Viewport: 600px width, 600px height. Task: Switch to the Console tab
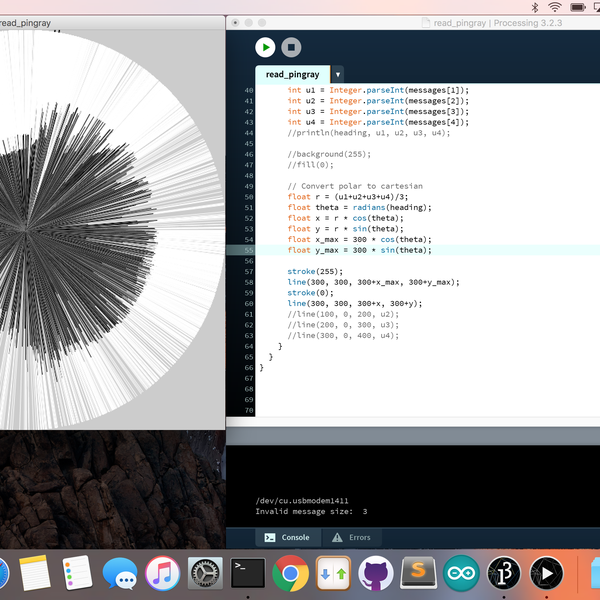pos(286,537)
